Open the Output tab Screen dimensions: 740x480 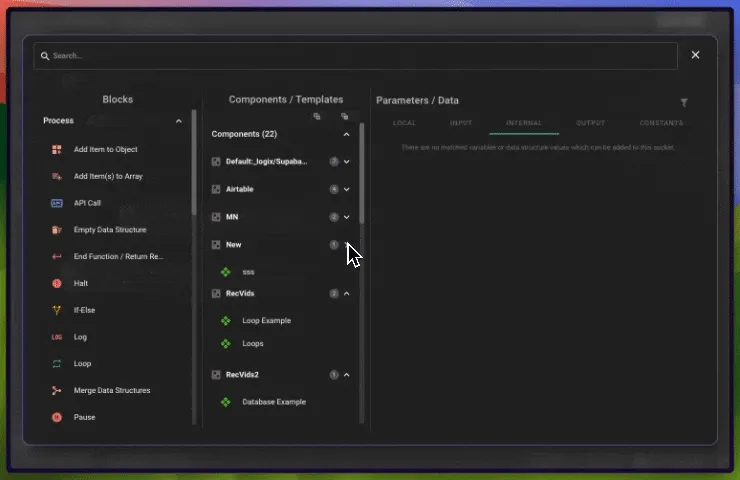pyautogui.click(x=590, y=123)
